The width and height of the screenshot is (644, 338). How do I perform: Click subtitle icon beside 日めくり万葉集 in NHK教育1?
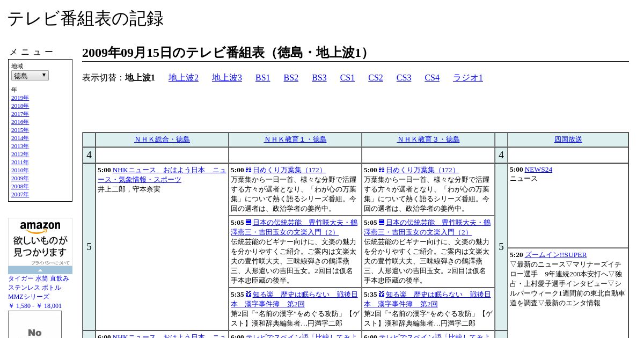[248, 170]
